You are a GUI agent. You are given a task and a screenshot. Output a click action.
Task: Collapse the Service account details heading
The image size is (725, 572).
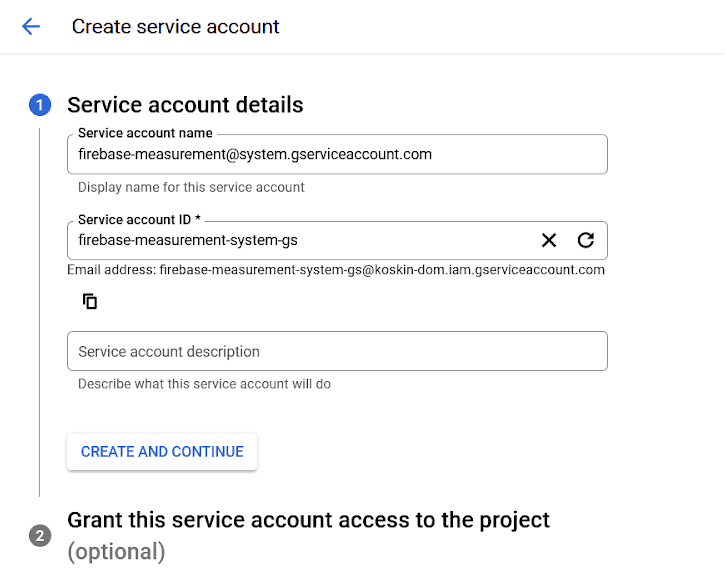185,105
